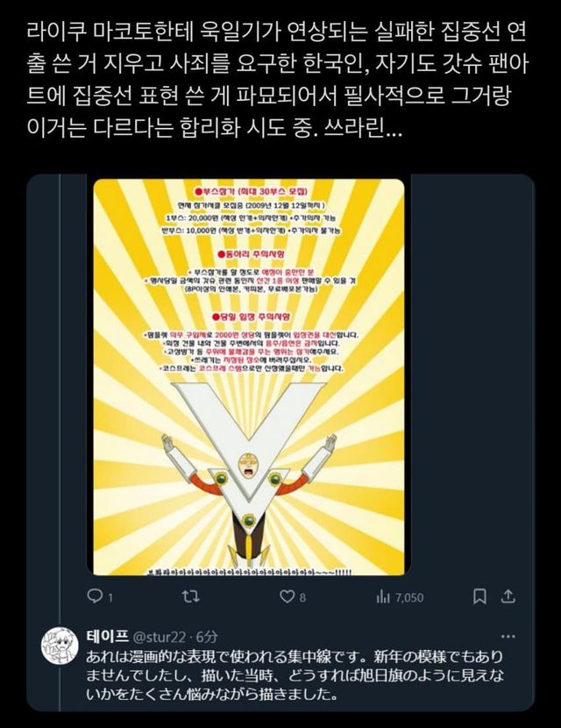Screen dimensions: 561x728
Task: Click the like count 8
Action: tap(302, 597)
